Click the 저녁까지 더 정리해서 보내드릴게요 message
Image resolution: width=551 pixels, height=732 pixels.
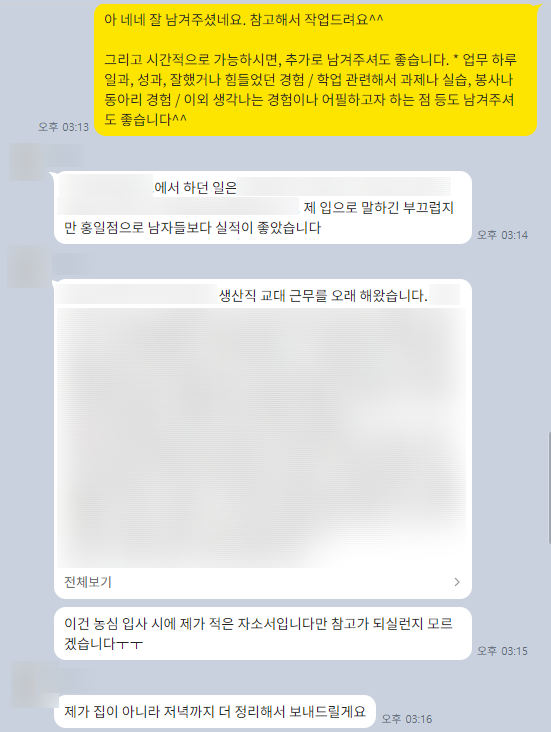point(215,711)
